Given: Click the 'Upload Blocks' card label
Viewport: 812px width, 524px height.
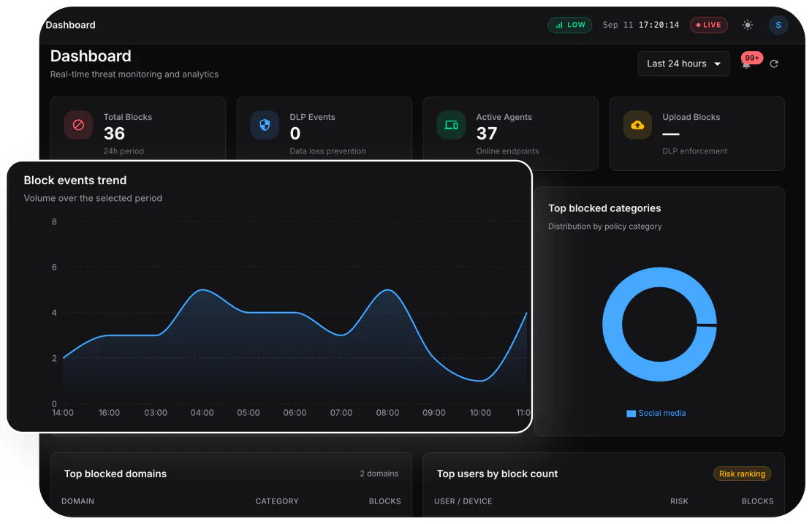Looking at the screenshot, I should click(691, 117).
